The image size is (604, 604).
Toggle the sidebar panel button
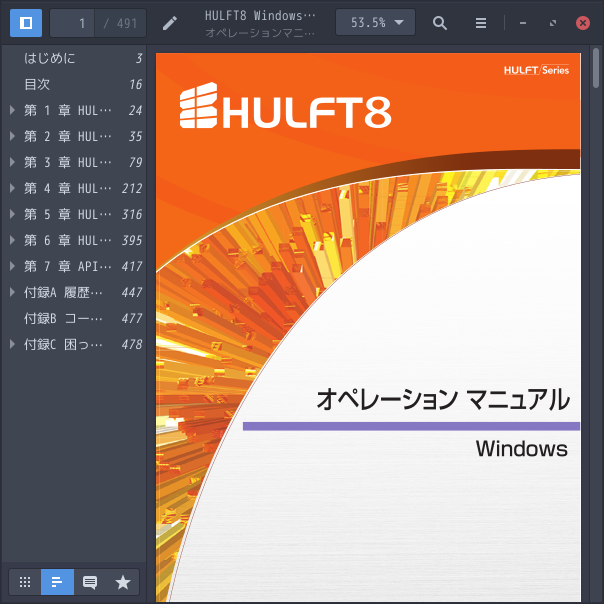click(x=26, y=23)
